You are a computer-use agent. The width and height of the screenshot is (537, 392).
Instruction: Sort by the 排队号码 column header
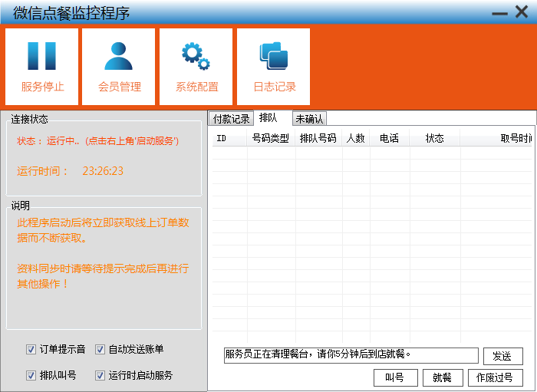(318, 138)
